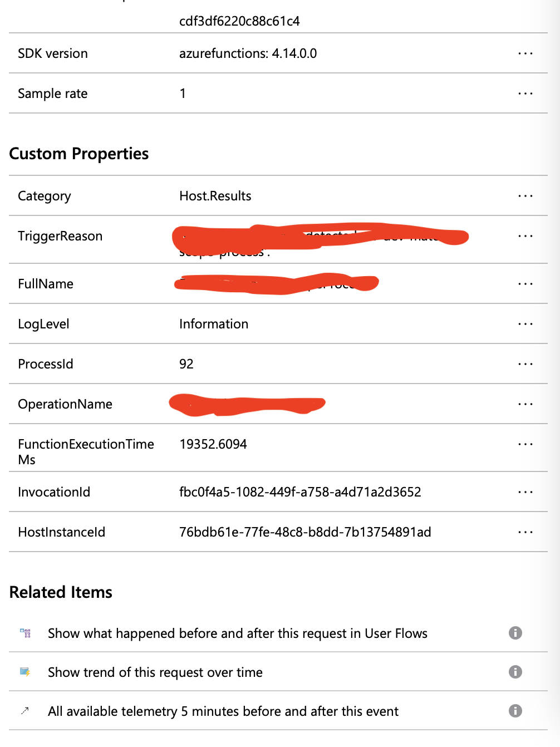This screenshot has width=560, height=747.
Task: Show info for all available telemetry item
Action: tap(515, 711)
